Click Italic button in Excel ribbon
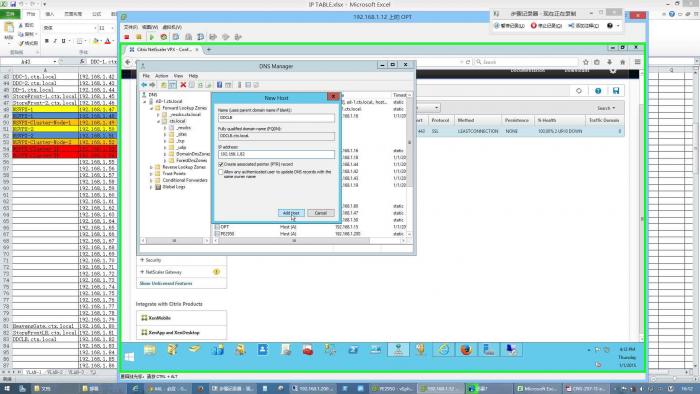The width and height of the screenshot is (700, 394). (55, 41)
